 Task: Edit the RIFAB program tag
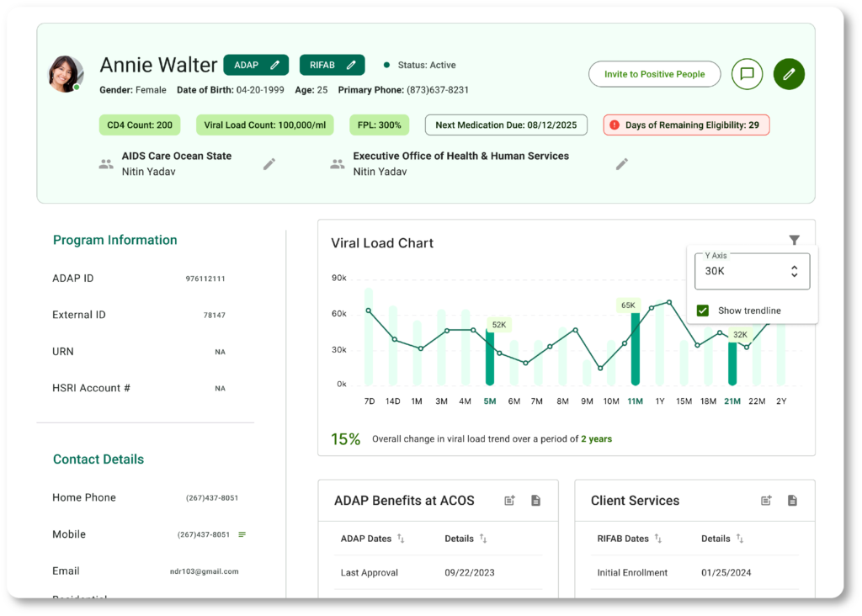coord(351,65)
